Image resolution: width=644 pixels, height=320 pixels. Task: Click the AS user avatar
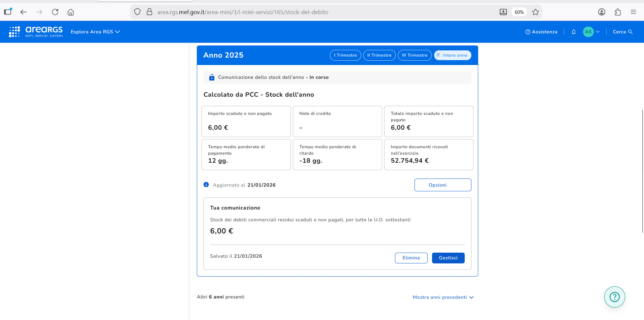588,32
